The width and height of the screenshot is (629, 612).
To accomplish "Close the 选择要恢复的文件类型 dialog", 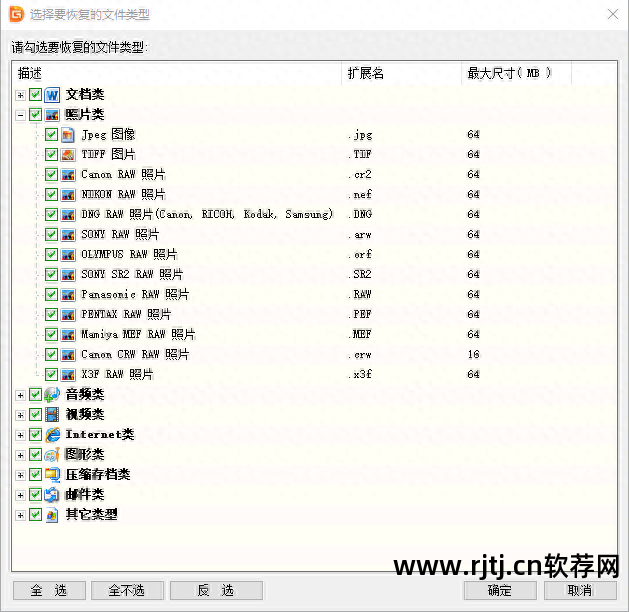I will 613,14.
